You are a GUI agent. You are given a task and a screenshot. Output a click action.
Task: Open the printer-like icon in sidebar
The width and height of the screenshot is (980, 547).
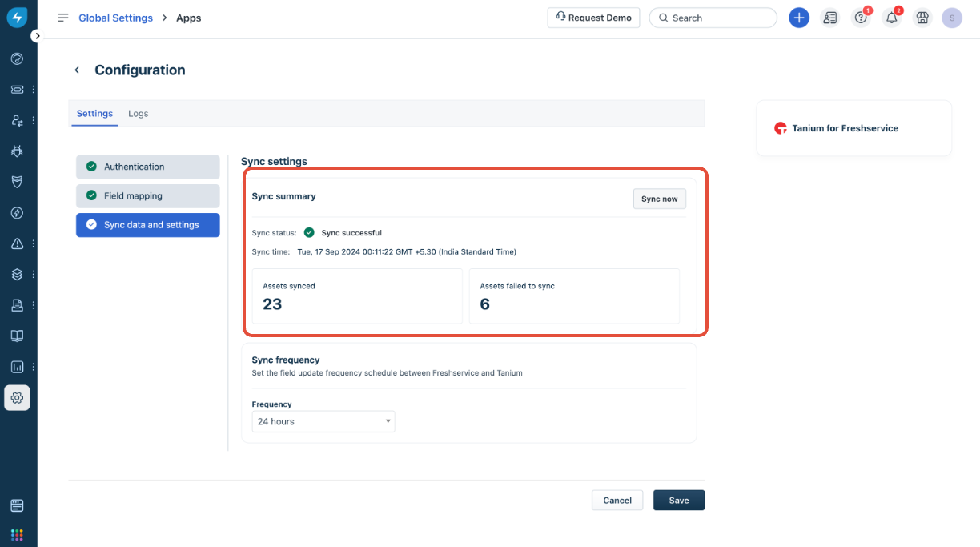click(17, 305)
